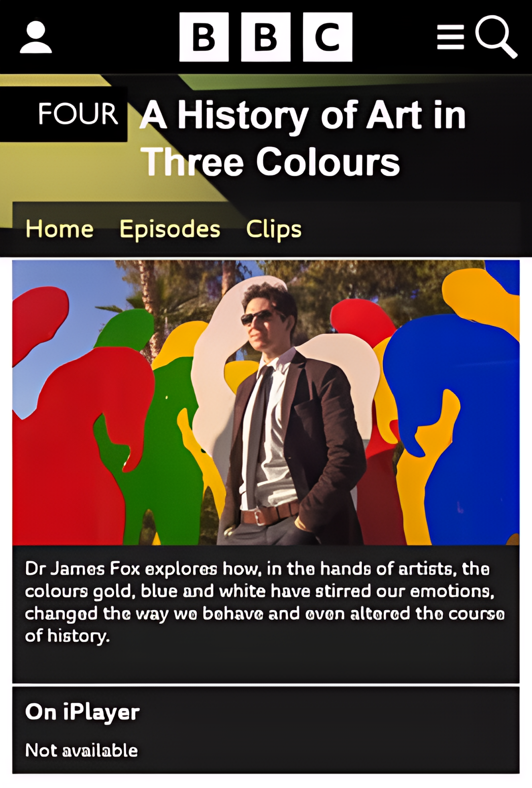Click the Dr James Fox description paragraph

tap(265, 602)
